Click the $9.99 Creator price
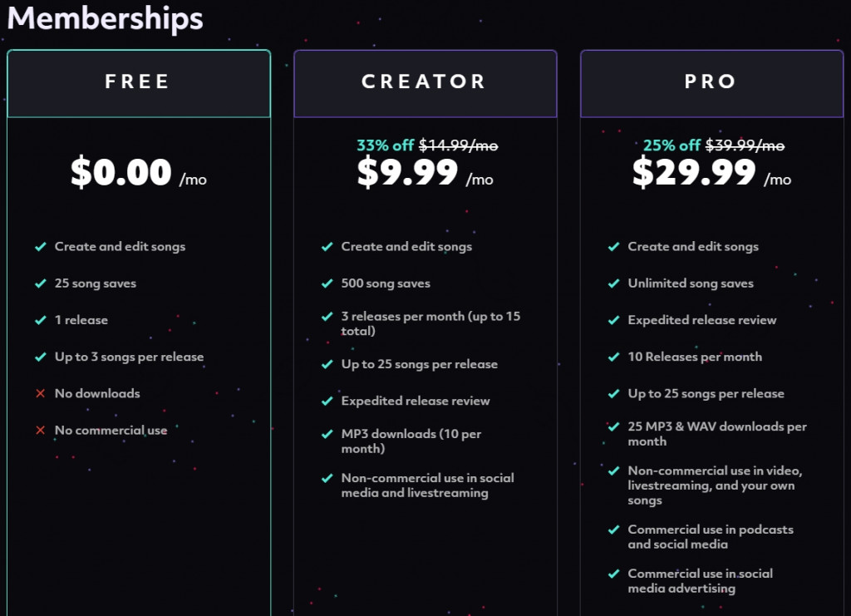The width and height of the screenshot is (851, 616). click(407, 173)
